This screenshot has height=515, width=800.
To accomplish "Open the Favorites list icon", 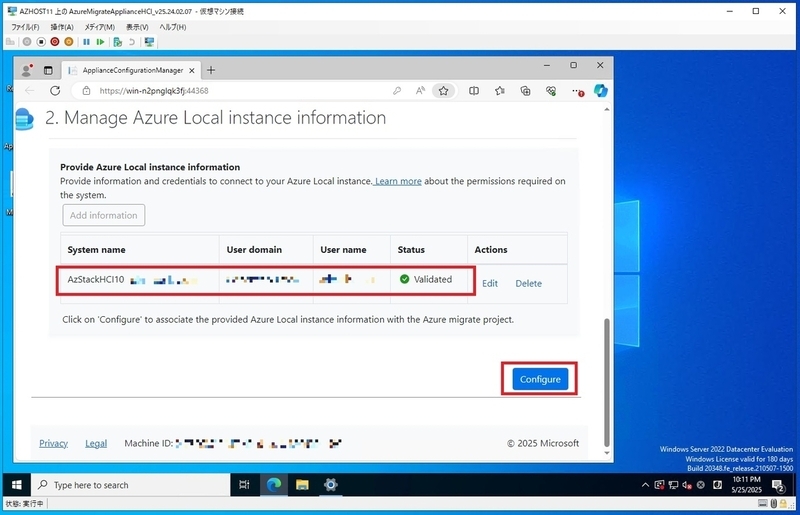I will coord(499,91).
